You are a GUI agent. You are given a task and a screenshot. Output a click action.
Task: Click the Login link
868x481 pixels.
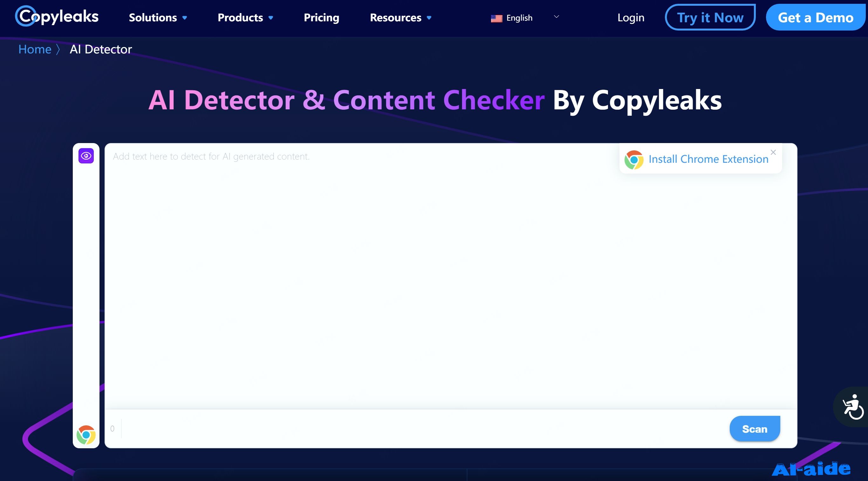[x=631, y=17]
